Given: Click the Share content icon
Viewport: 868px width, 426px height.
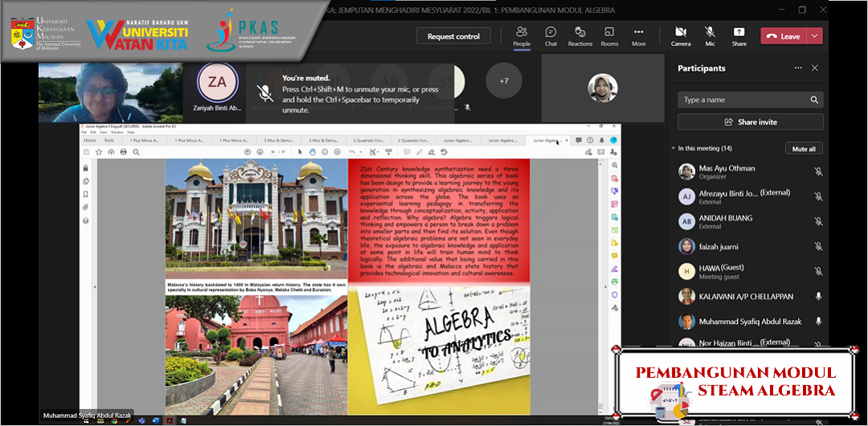Looking at the screenshot, I should pyautogui.click(x=739, y=35).
